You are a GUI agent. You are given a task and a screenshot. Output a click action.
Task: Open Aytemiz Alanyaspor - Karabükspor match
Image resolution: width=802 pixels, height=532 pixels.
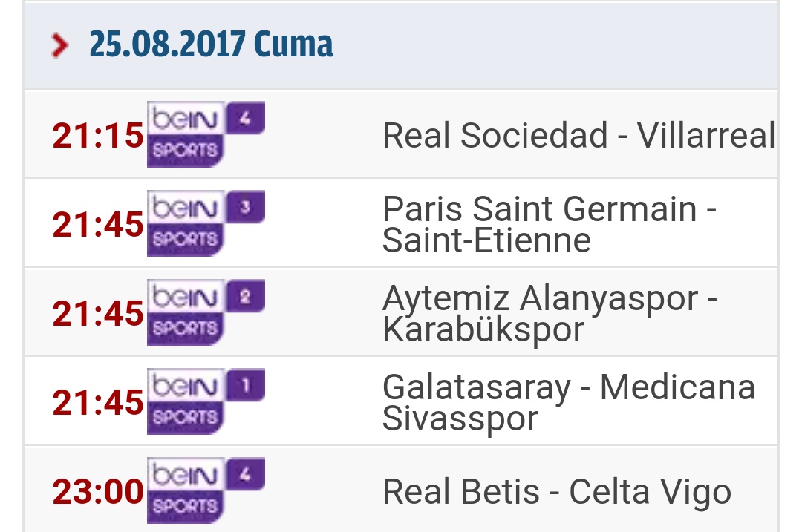[x=550, y=313]
